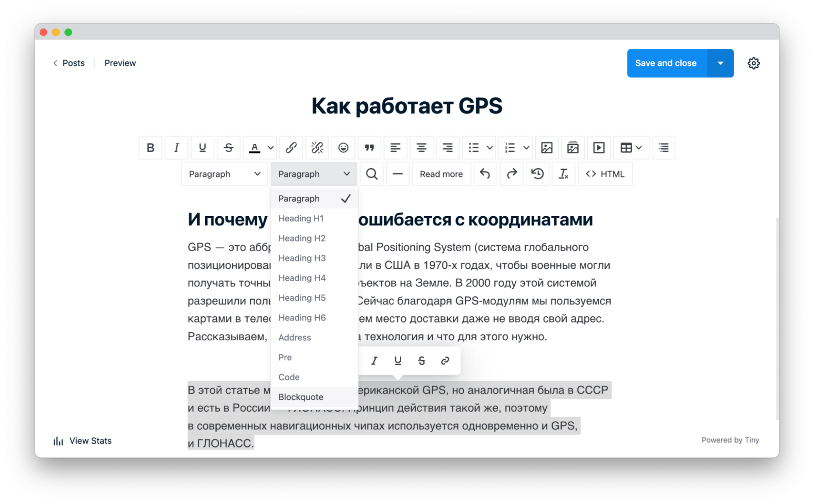Apply center alignment to the text
814x504 pixels.
tap(421, 148)
